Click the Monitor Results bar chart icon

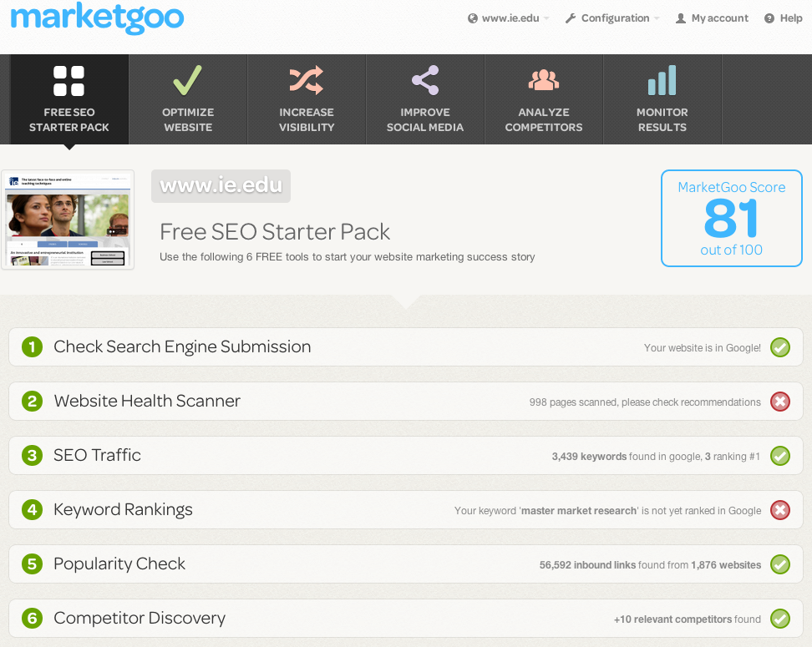click(x=662, y=81)
